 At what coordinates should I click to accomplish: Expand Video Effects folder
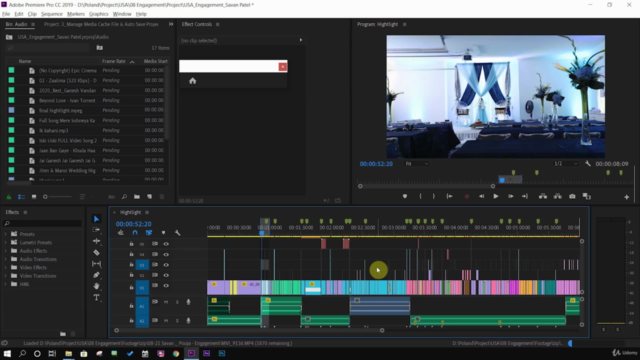point(6,267)
